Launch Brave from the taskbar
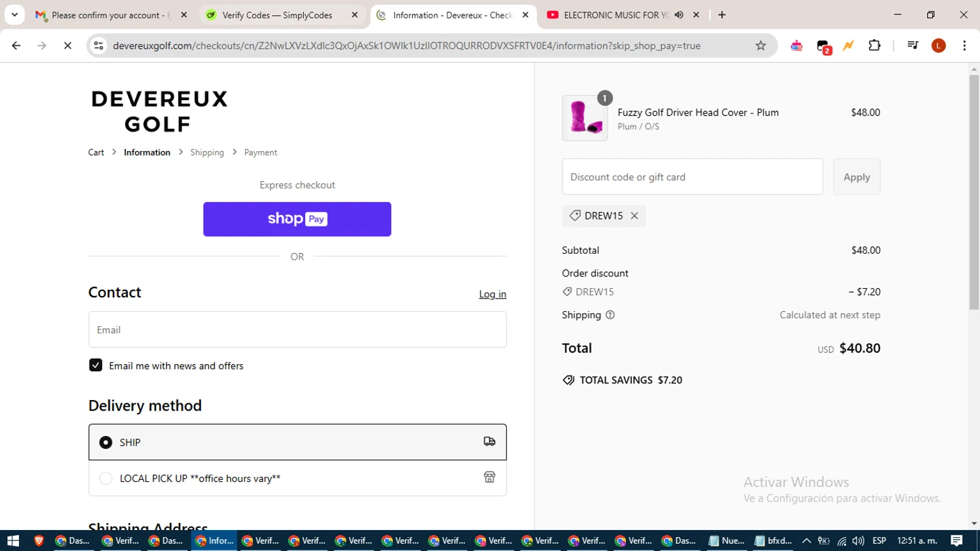The width and height of the screenshot is (980, 551). coord(39,541)
